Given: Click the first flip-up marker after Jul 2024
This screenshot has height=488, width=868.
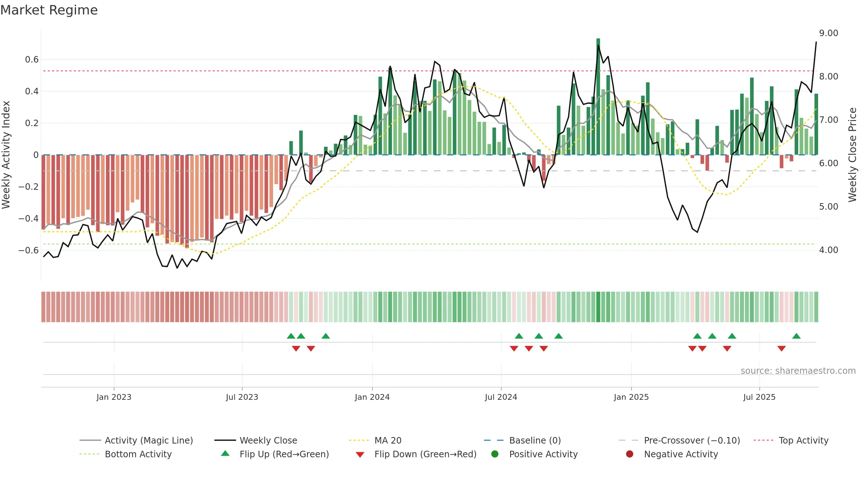Looking at the screenshot, I should (519, 336).
